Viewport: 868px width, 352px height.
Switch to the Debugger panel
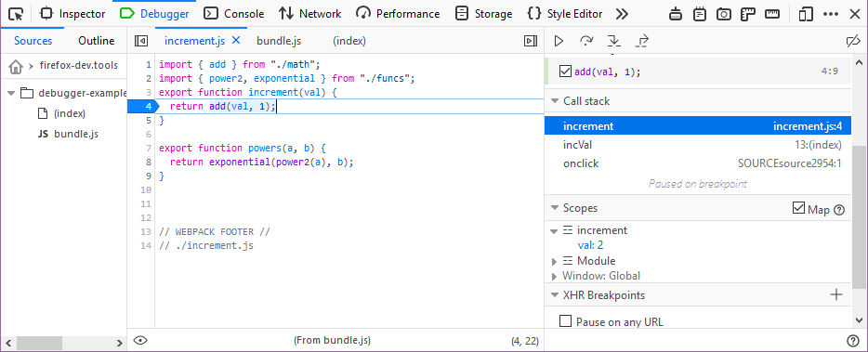pos(154,13)
